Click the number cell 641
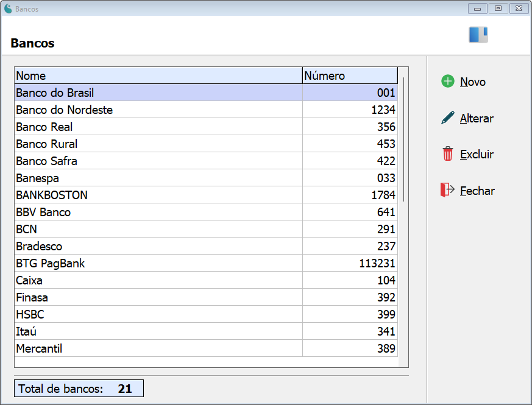This screenshot has height=405, width=532. tap(350, 212)
